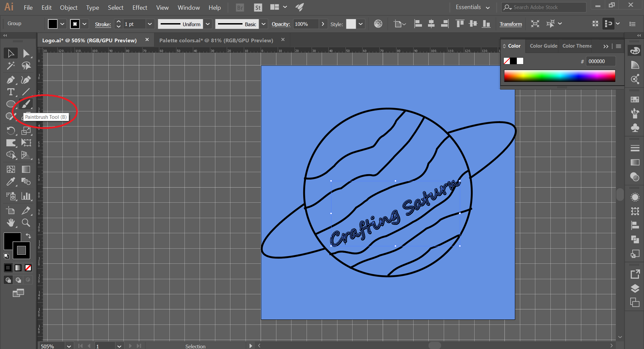Select the Magic Wand tool
The height and width of the screenshot is (349, 644).
coord(11,65)
